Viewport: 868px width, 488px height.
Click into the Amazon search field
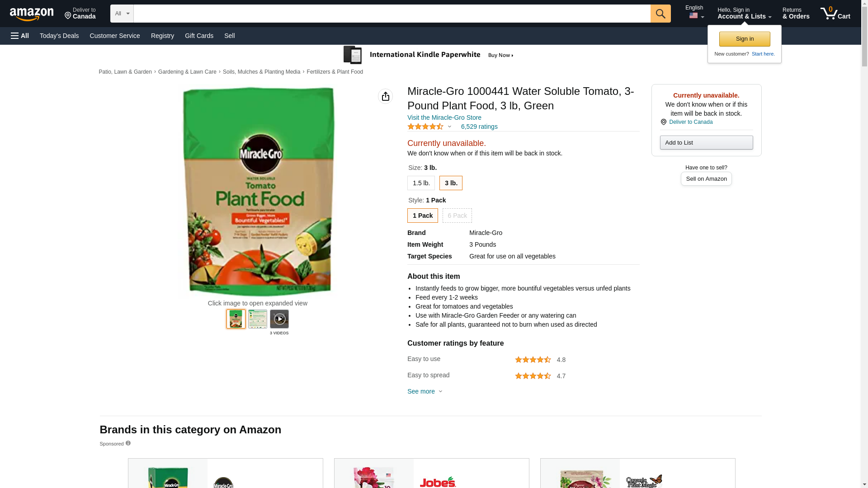392,14
